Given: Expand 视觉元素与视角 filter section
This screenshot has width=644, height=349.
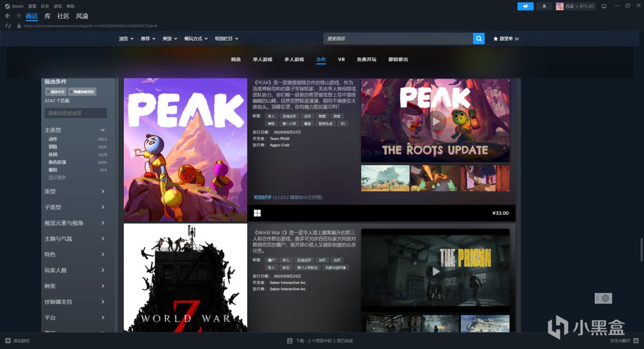Looking at the screenshot, I should pos(75,223).
